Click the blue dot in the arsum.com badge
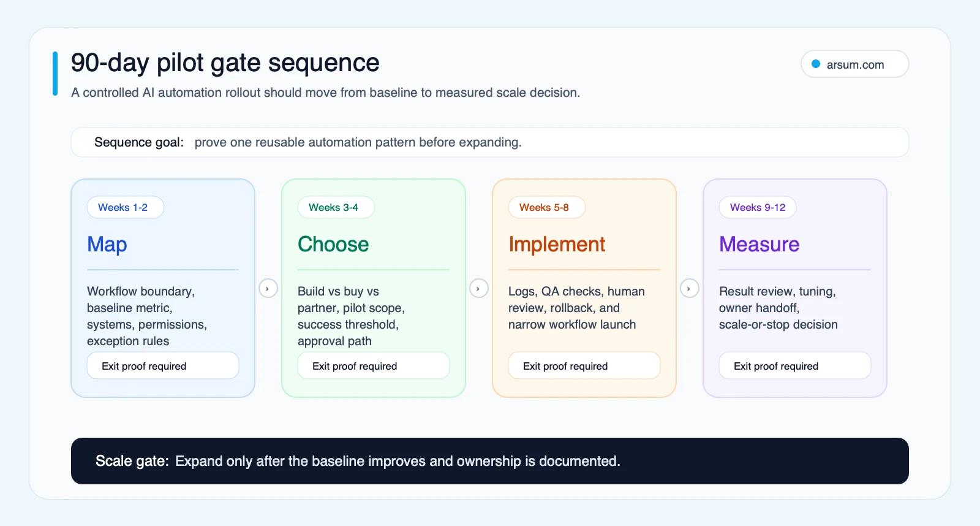The image size is (980, 526). click(816, 64)
